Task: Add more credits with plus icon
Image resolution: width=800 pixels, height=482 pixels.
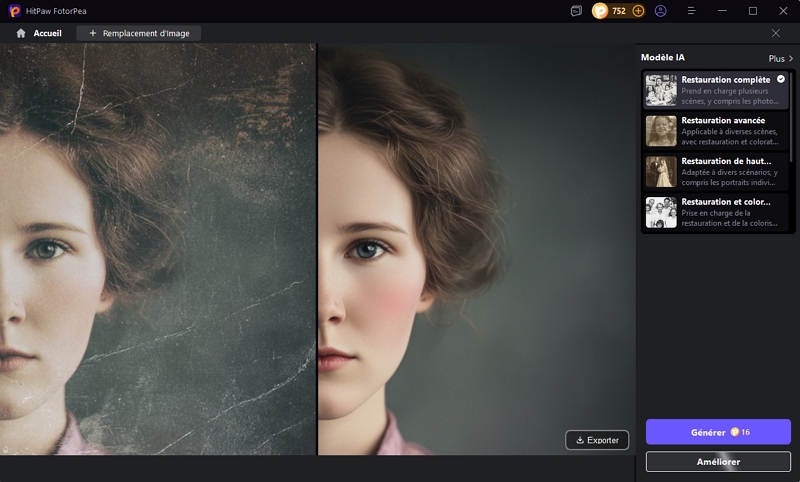Action: tap(638, 11)
